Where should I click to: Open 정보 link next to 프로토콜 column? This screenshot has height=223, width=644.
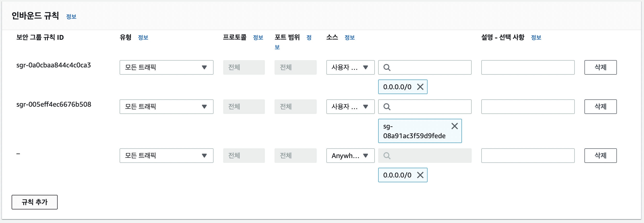point(258,38)
